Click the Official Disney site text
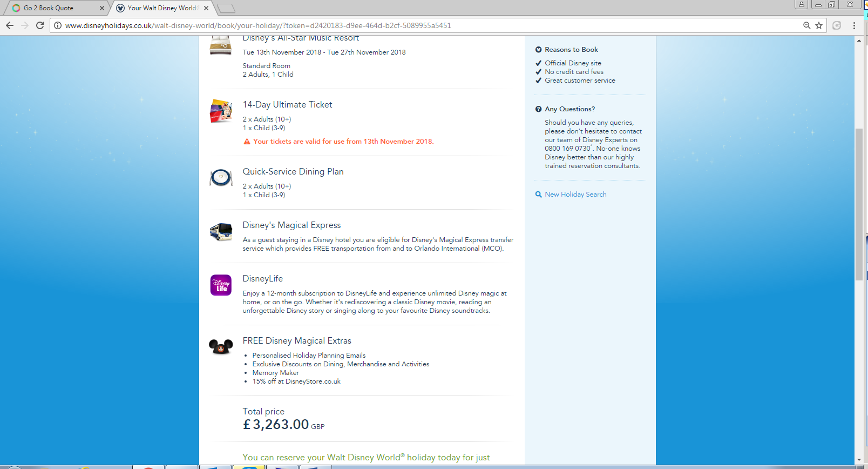The image size is (868, 469). pos(573,63)
